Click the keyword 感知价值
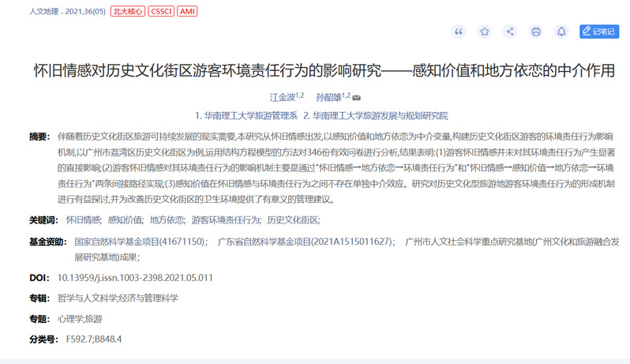The image size is (630, 364). pos(125,220)
